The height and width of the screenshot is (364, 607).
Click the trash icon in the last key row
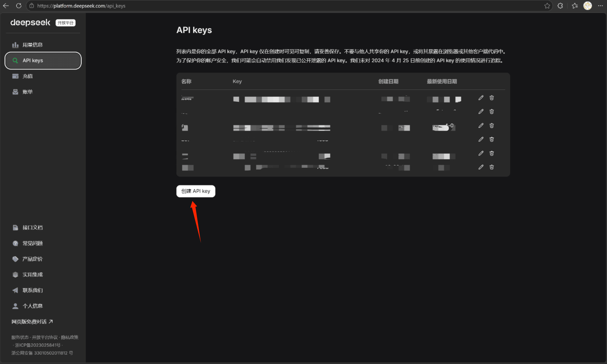point(491,167)
